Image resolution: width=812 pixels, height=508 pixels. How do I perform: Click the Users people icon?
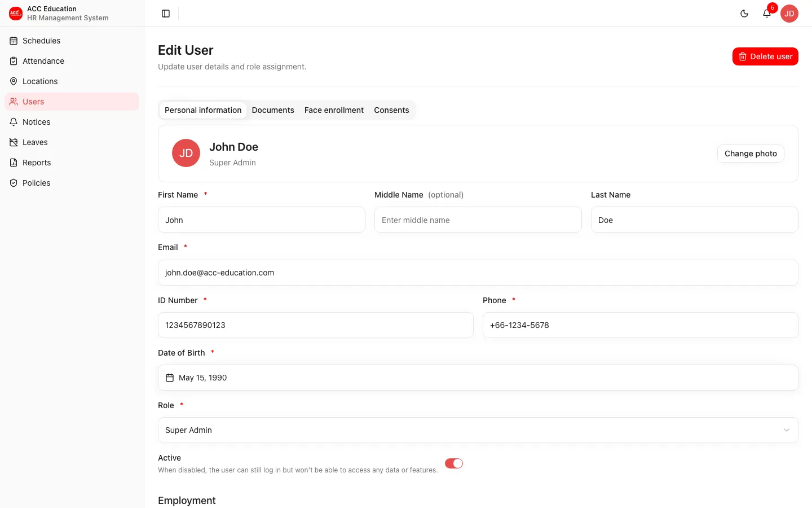[x=14, y=102]
